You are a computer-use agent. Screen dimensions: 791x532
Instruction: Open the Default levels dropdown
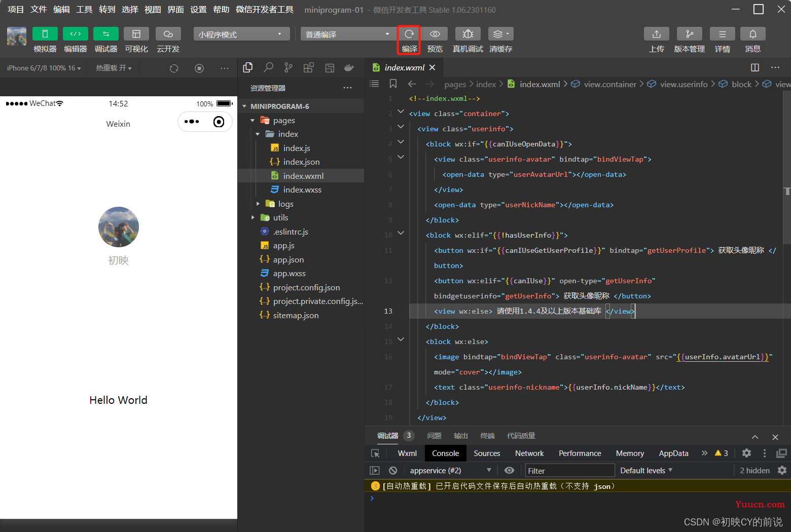[646, 471]
